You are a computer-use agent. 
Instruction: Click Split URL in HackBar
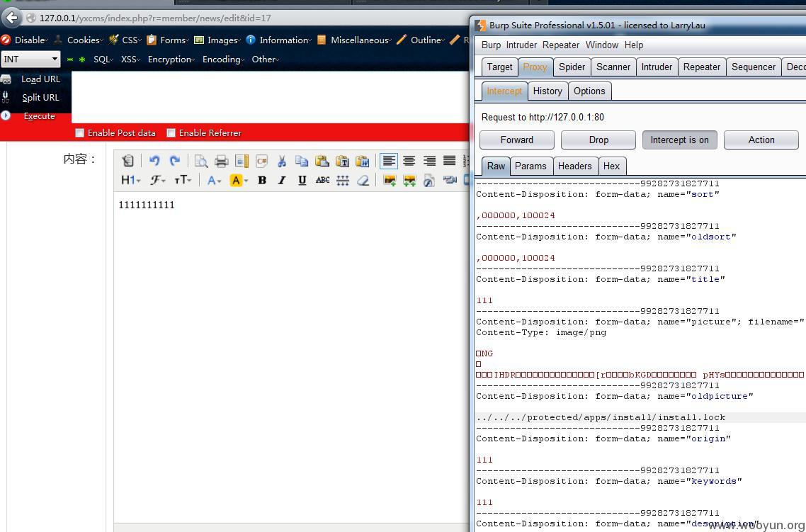pos(40,98)
